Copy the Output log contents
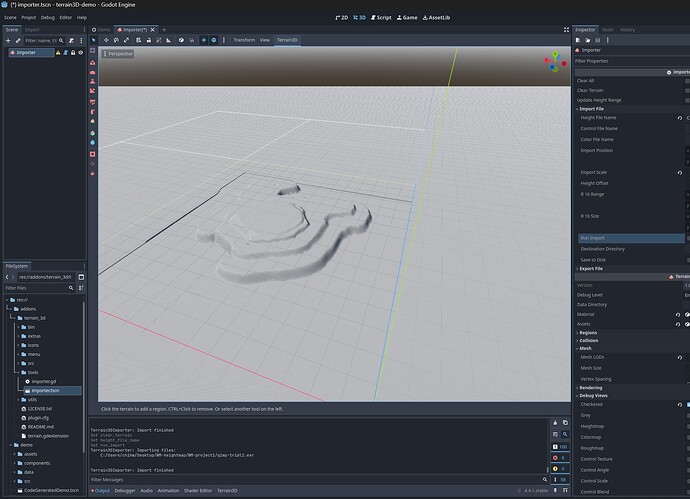Viewport: 690px width, 499px height. coord(565,423)
